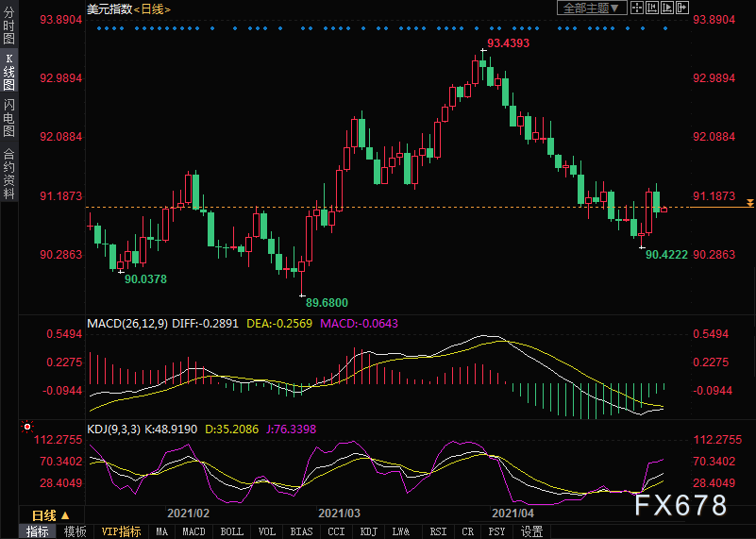Apply the CR indicator
This screenshot has width=756, height=539.
tap(468, 531)
